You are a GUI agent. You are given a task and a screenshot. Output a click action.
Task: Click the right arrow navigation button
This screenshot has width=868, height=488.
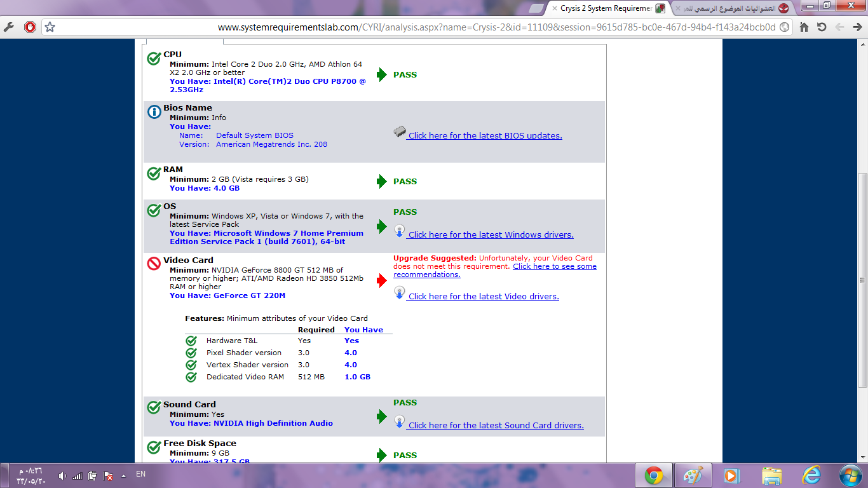(857, 27)
